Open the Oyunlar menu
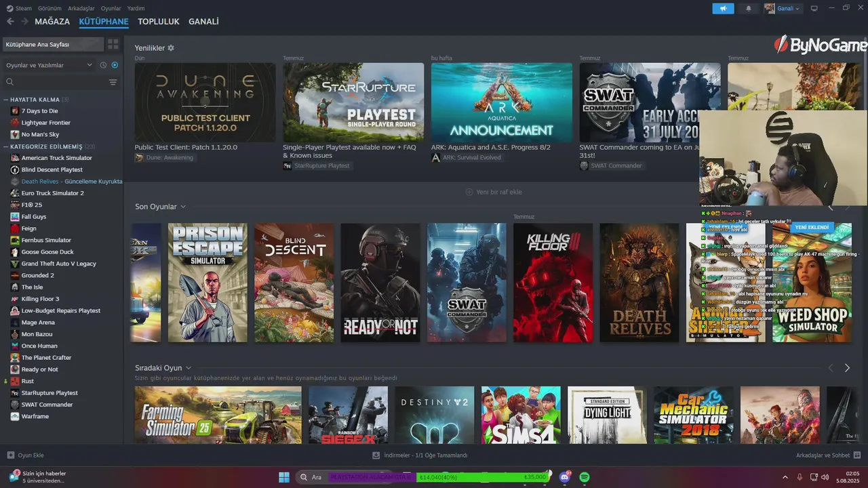Viewport: 868px width, 488px height. point(111,8)
